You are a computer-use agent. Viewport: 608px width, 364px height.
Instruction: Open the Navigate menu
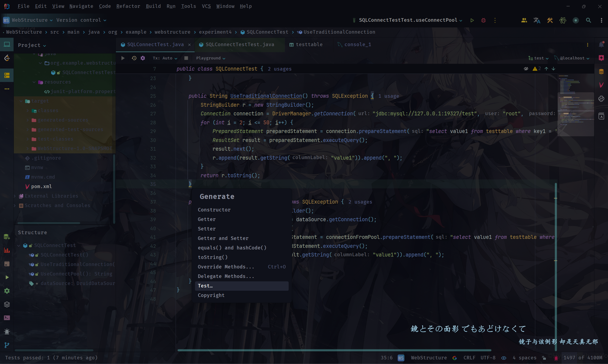(81, 6)
